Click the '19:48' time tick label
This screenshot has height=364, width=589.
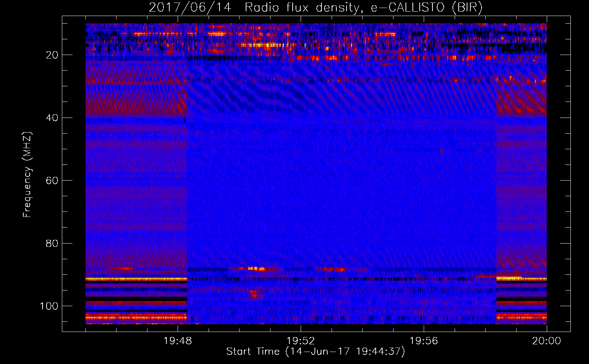pyautogui.click(x=178, y=341)
